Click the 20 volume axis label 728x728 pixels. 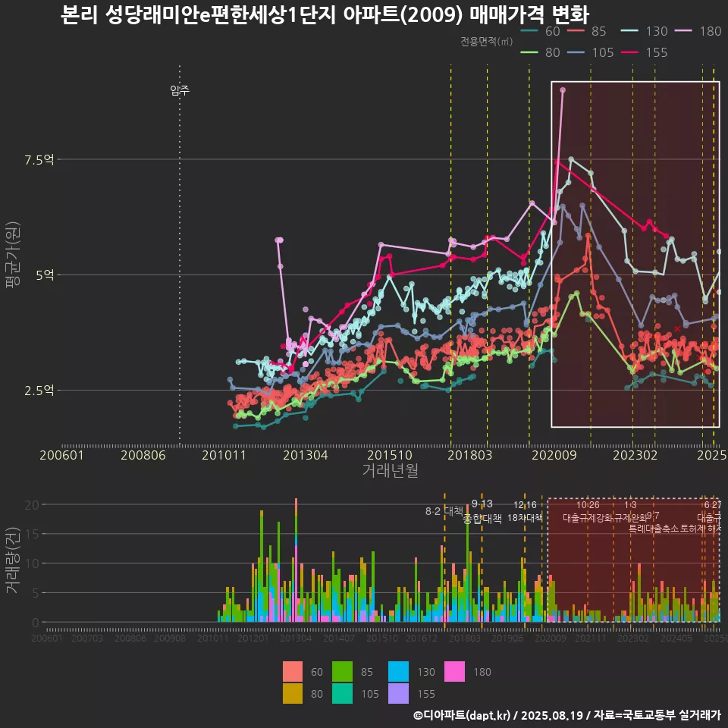pyautogui.click(x=32, y=505)
